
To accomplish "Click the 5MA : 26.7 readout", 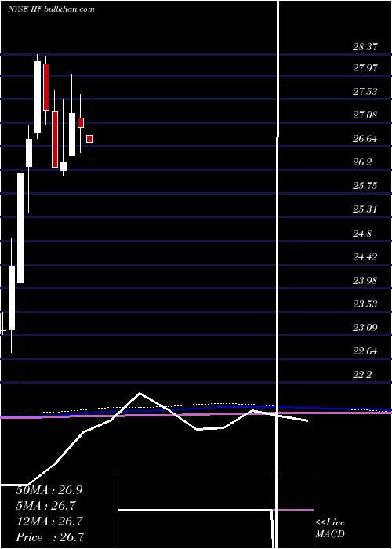I will pos(46,506).
